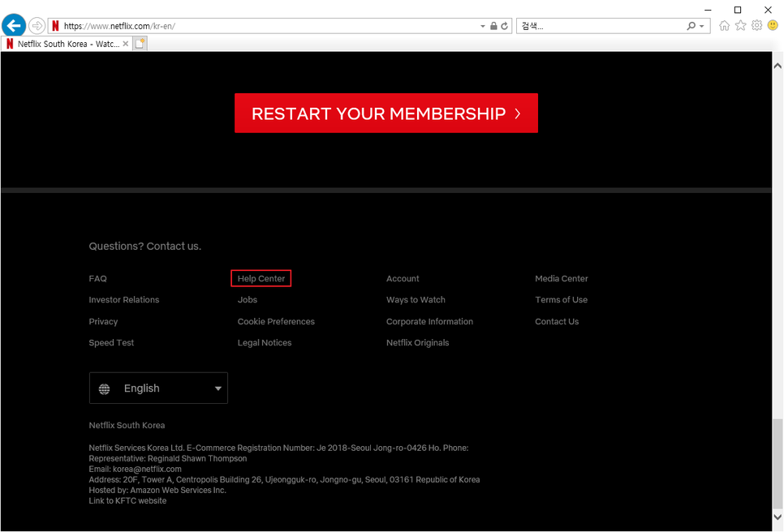The width and height of the screenshot is (784, 532).
Task: Open the Tools gear icon
Action: click(757, 25)
